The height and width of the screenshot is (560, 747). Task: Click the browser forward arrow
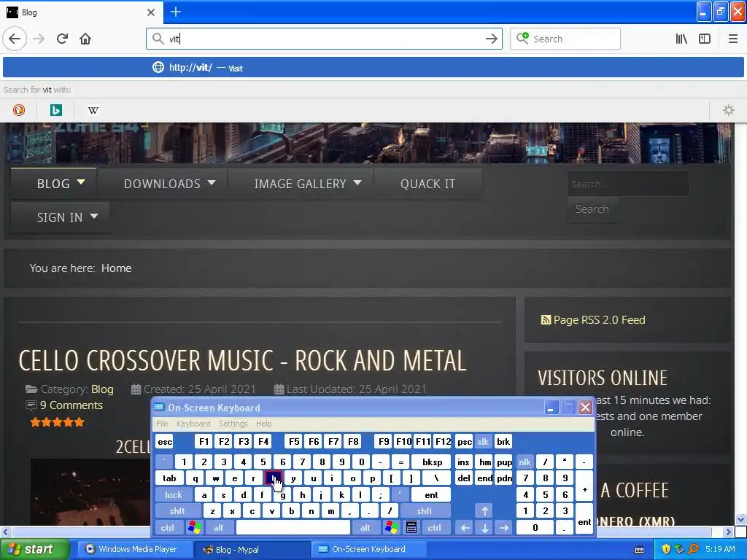coord(39,39)
